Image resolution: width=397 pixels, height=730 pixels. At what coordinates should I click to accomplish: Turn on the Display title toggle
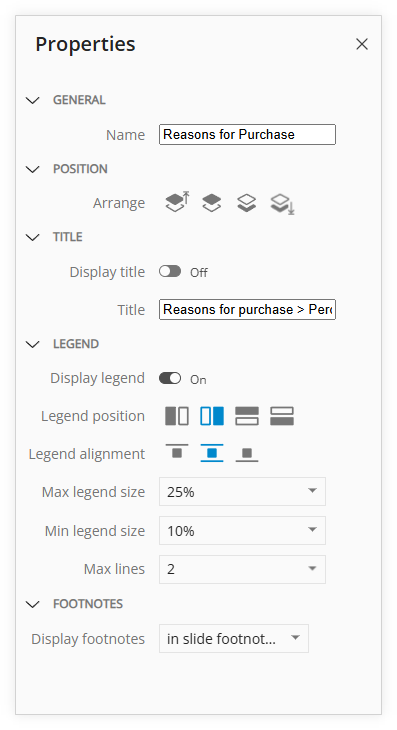[x=170, y=271]
